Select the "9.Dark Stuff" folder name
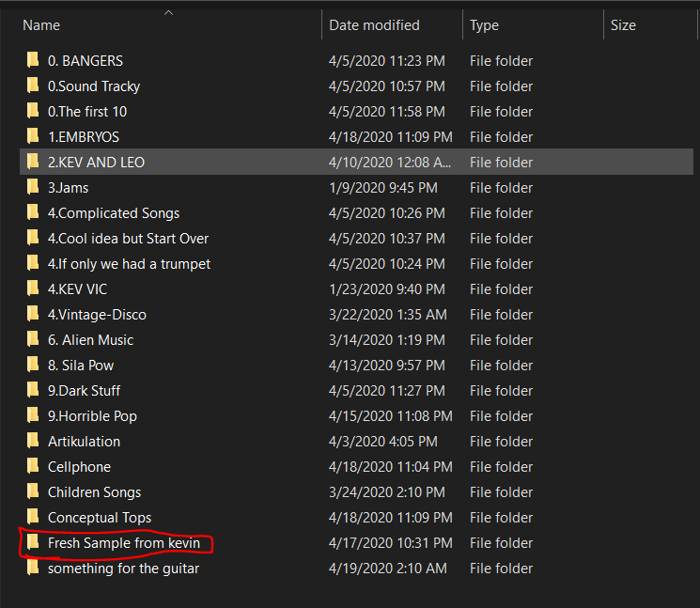 [x=85, y=391]
